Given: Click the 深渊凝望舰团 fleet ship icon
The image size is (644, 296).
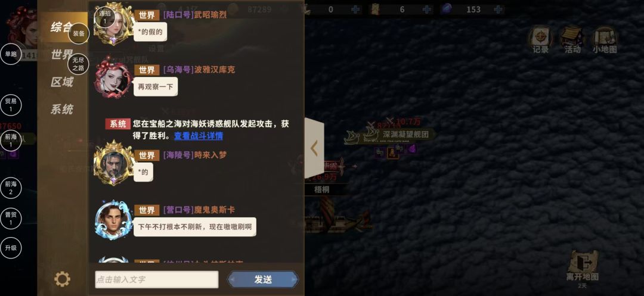Looking at the screenshot, I should pos(371,135).
